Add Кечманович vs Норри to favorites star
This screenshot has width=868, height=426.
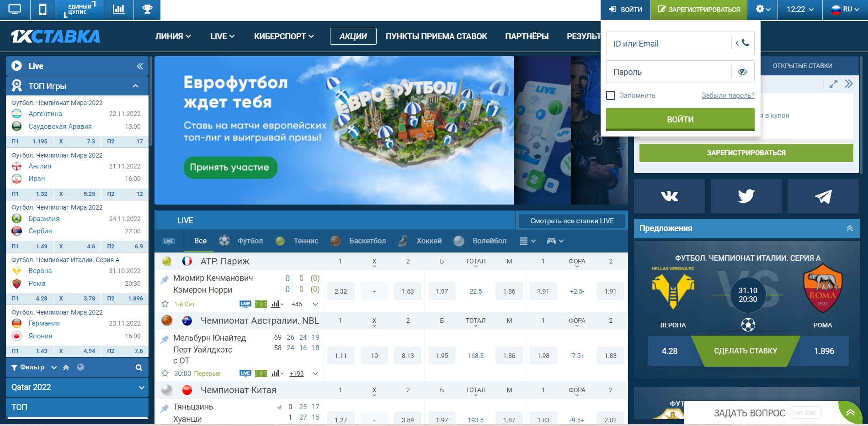coord(165,304)
